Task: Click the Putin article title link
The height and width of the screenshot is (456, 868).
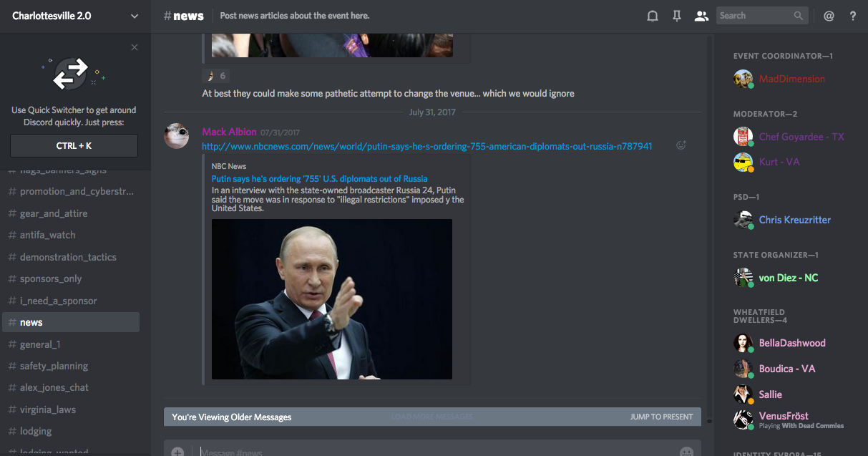Action: point(319,178)
